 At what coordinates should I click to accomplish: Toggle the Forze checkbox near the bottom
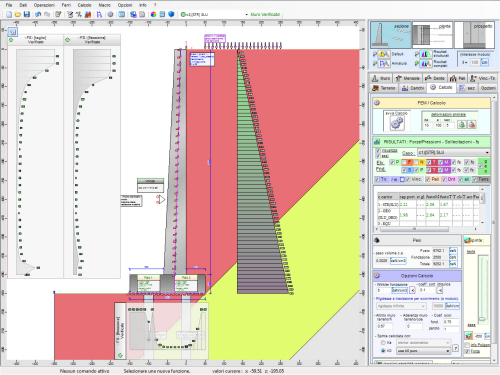[x=467, y=351]
